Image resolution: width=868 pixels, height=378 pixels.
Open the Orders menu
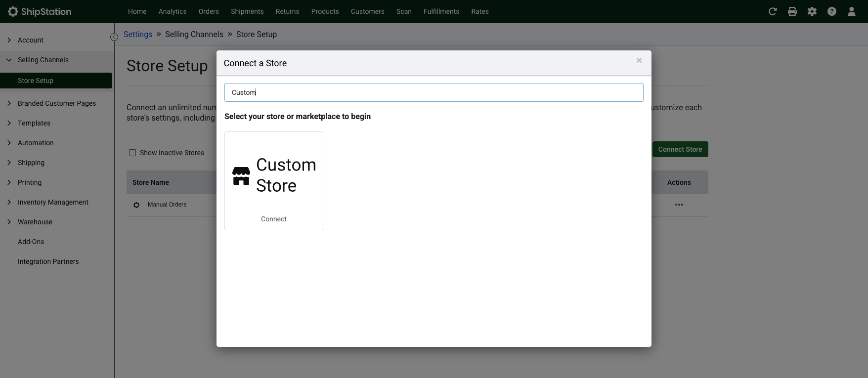point(209,11)
